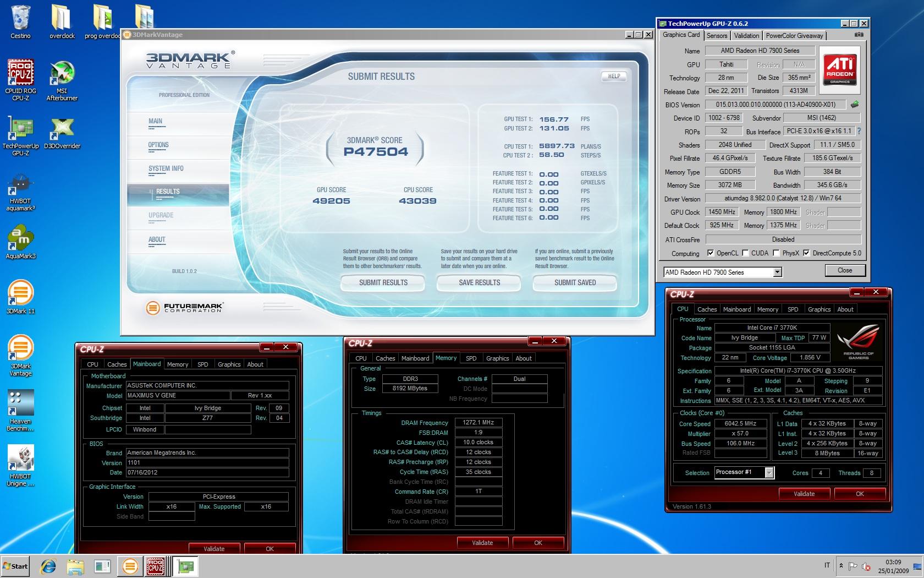The image size is (924, 578).
Task: Show hidden tray icons arrow
Action: point(840,565)
